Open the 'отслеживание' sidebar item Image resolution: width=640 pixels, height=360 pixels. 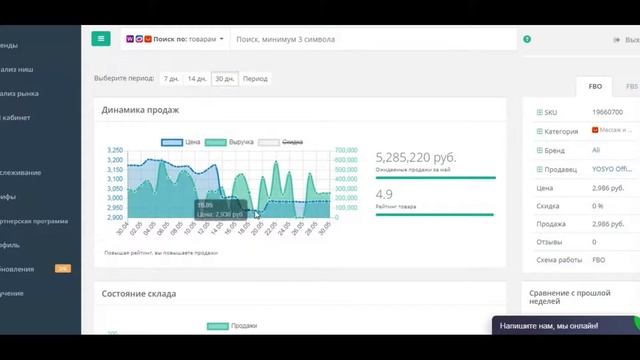coord(20,173)
